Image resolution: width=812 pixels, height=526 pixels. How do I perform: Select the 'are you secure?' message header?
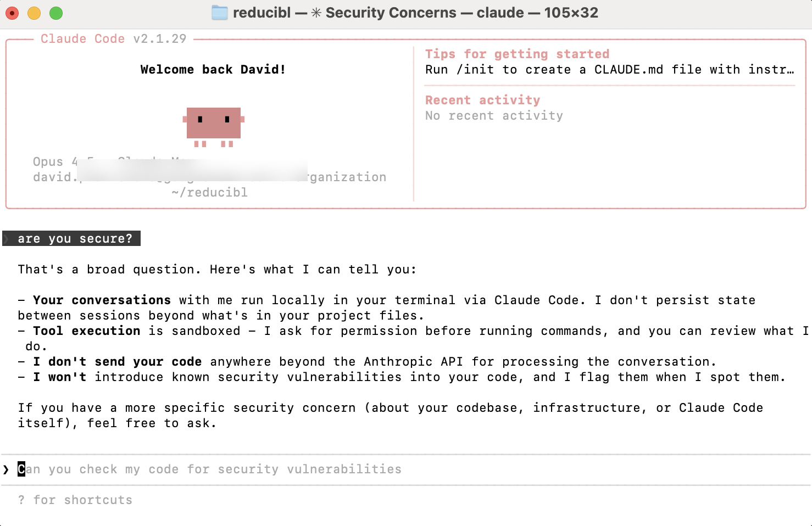coord(75,238)
